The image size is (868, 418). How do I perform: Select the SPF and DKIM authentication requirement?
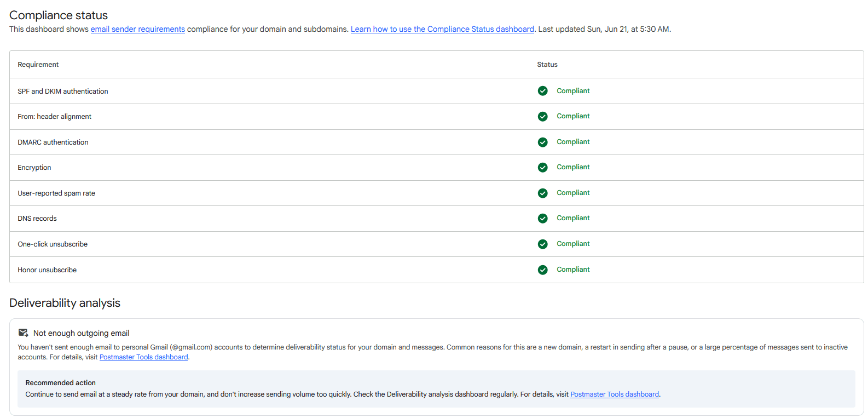[63, 91]
